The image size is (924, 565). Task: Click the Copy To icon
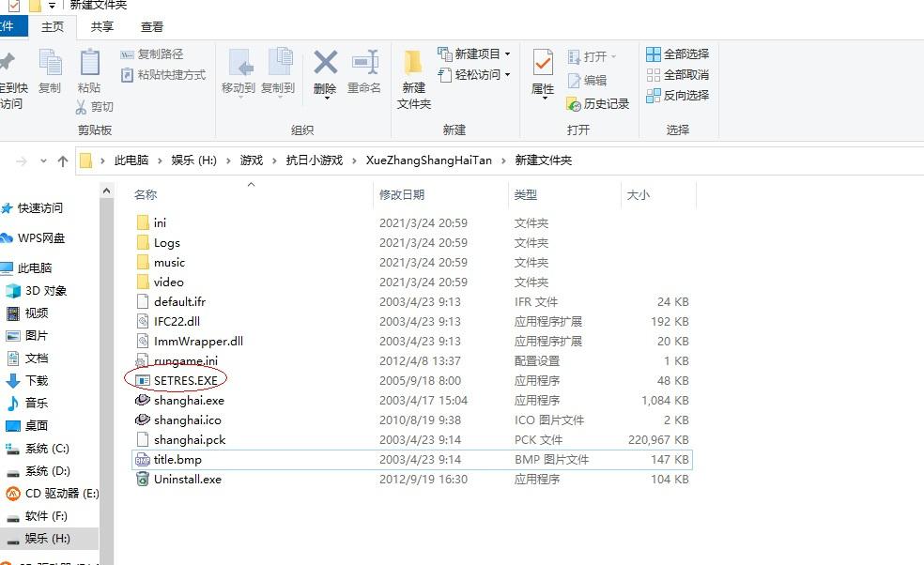coord(278,64)
